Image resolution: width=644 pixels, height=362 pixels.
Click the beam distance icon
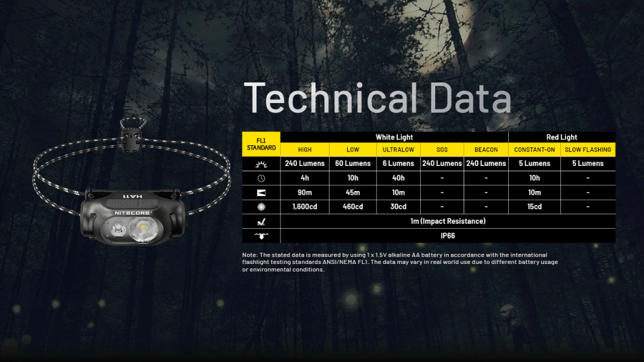tap(260, 192)
